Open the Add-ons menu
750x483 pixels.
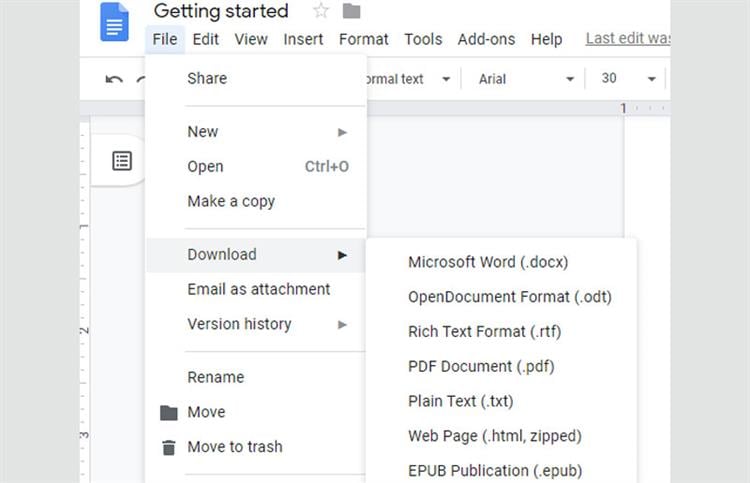click(x=486, y=39)
